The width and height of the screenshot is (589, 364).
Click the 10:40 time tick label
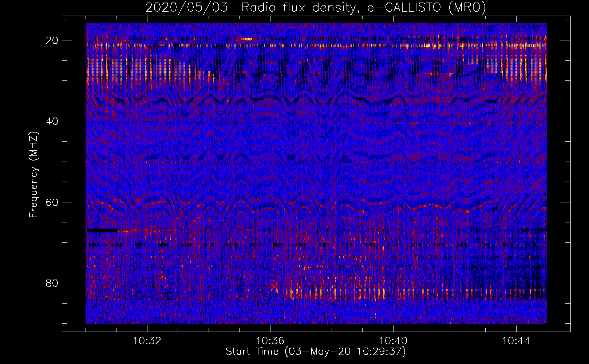click(x=393, y=341)
